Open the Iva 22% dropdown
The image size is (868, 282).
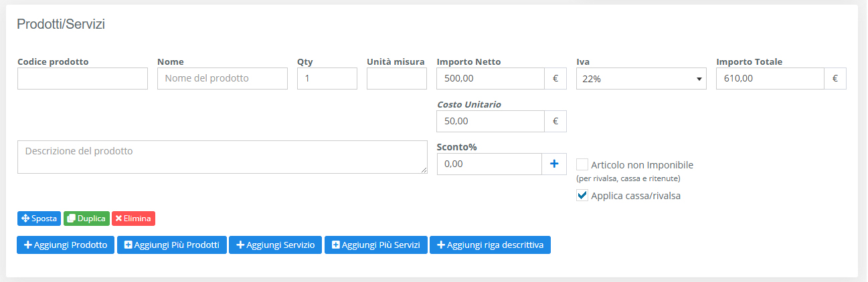(641, 79)
